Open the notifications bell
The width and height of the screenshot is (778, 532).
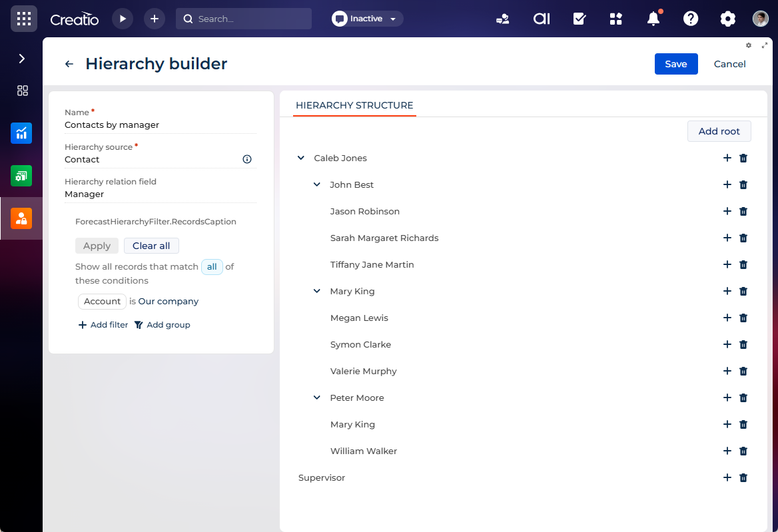point(653,19)
